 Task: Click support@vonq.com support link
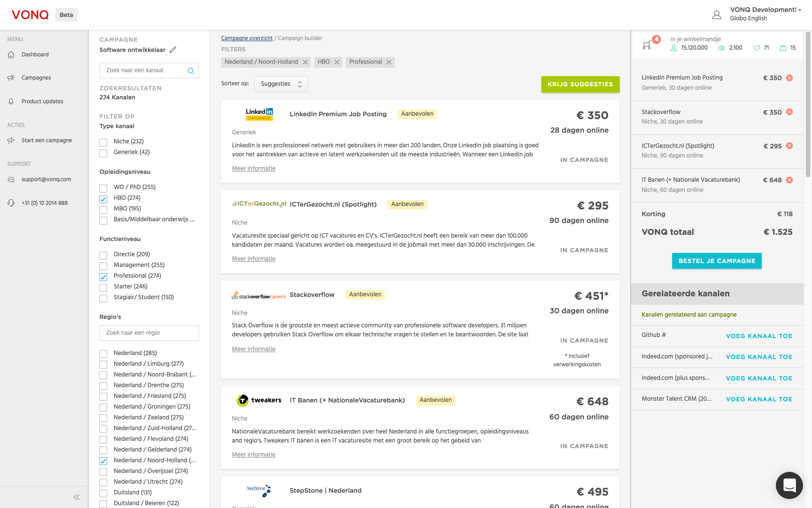[x=46, y=179]
